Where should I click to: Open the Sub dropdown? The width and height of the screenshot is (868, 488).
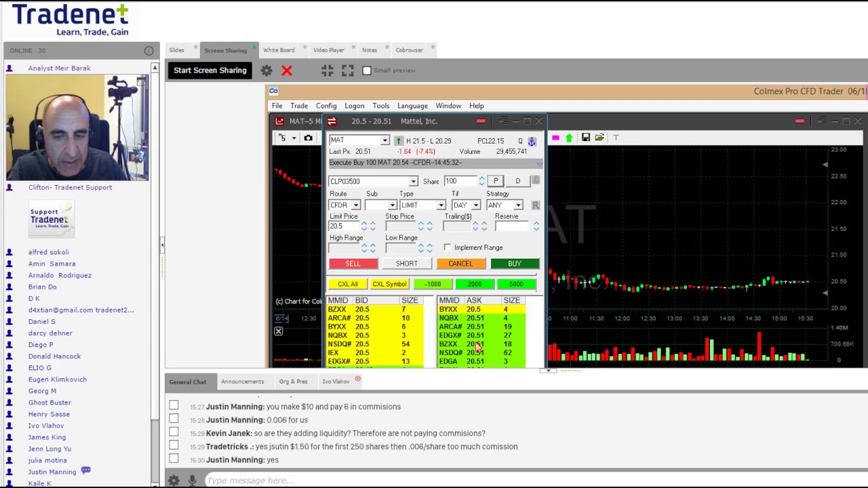click(x=392, y=205)
